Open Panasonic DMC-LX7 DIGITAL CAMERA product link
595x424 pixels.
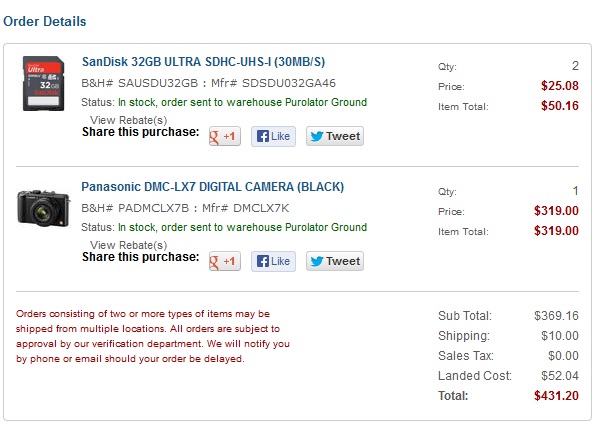point(212,187)
